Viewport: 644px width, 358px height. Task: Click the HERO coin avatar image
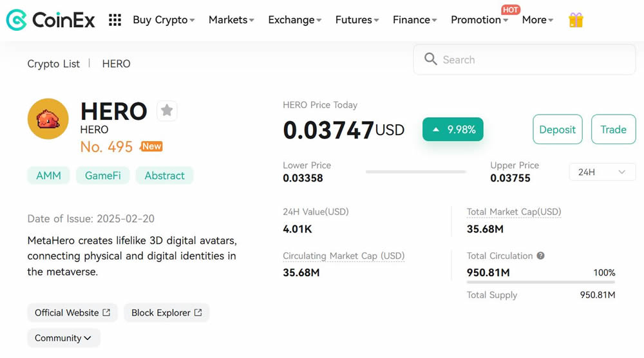pos(48,119)
